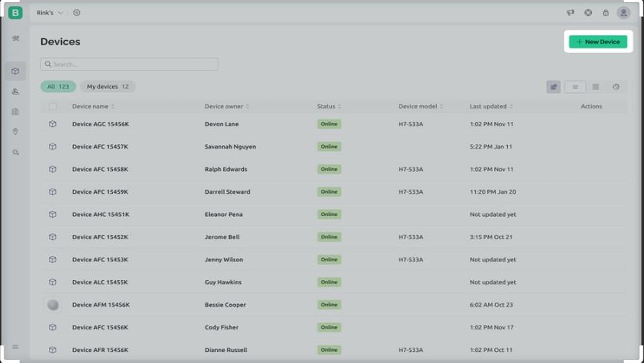Image resolution: width=644 pixels, height=363 pixels.
Task: Switch to the My devices tab
Action: coord(107,87)
